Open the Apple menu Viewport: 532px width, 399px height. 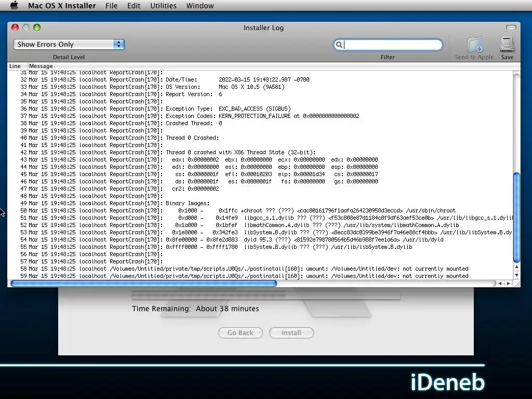(x=14, y=5)
